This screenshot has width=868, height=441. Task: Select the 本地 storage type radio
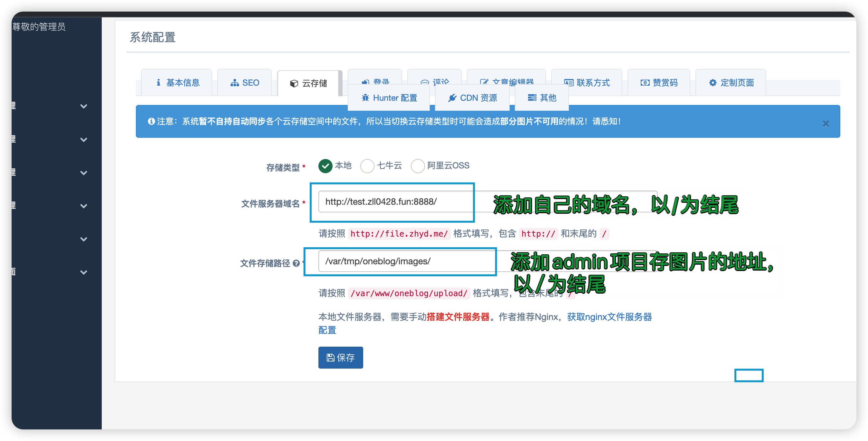325,166
